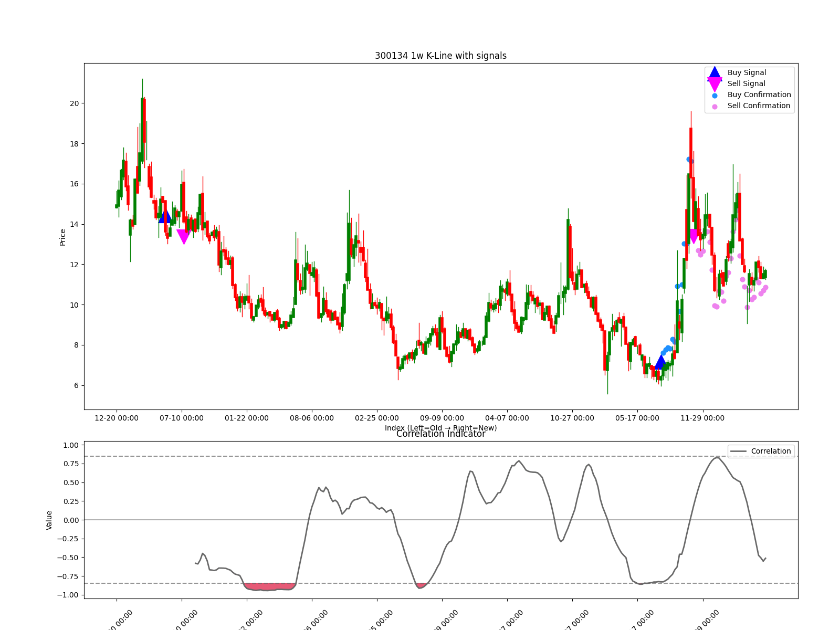Click the tallest candlestick wick above price 20

coord(142,88)
